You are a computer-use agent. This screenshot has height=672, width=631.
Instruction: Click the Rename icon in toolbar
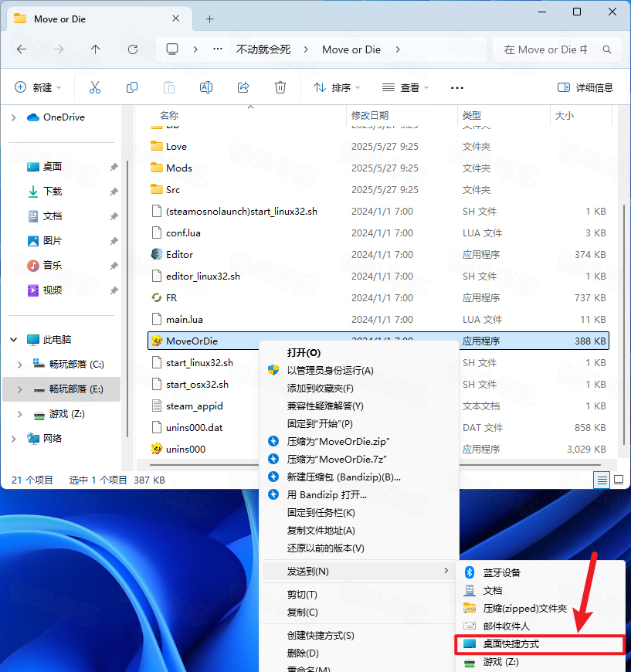click(x=206, y=87)
